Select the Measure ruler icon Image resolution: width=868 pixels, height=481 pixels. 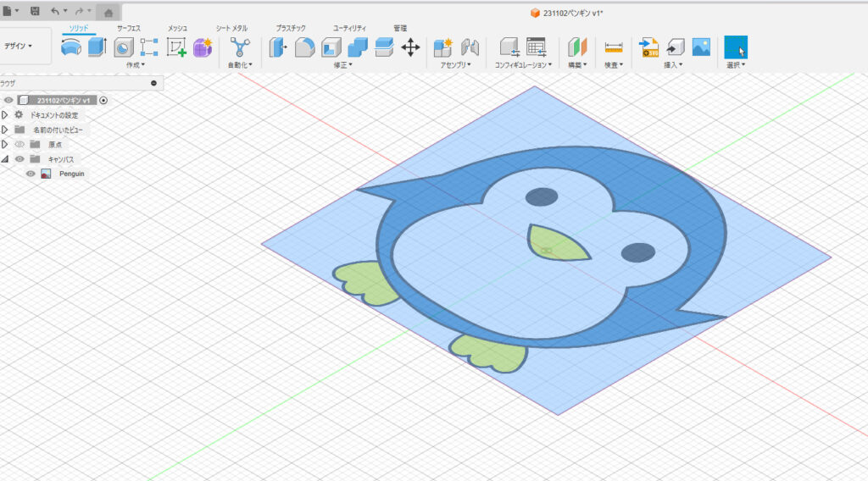pyautogui.click(x=614, y=47)
